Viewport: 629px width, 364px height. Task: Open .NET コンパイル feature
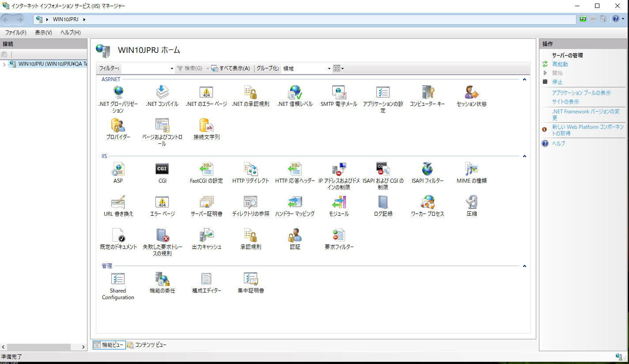point(162,93)
